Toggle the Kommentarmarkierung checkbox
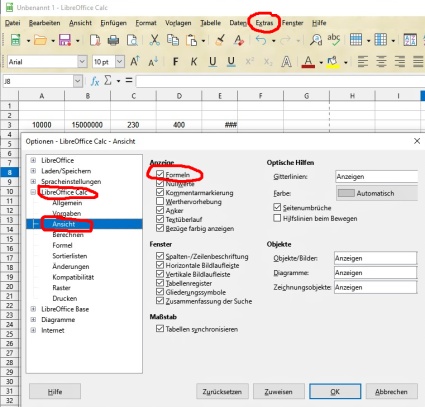The height and width of the screenshot is (407, 425). pyautogui.click(x=160, y=192)
